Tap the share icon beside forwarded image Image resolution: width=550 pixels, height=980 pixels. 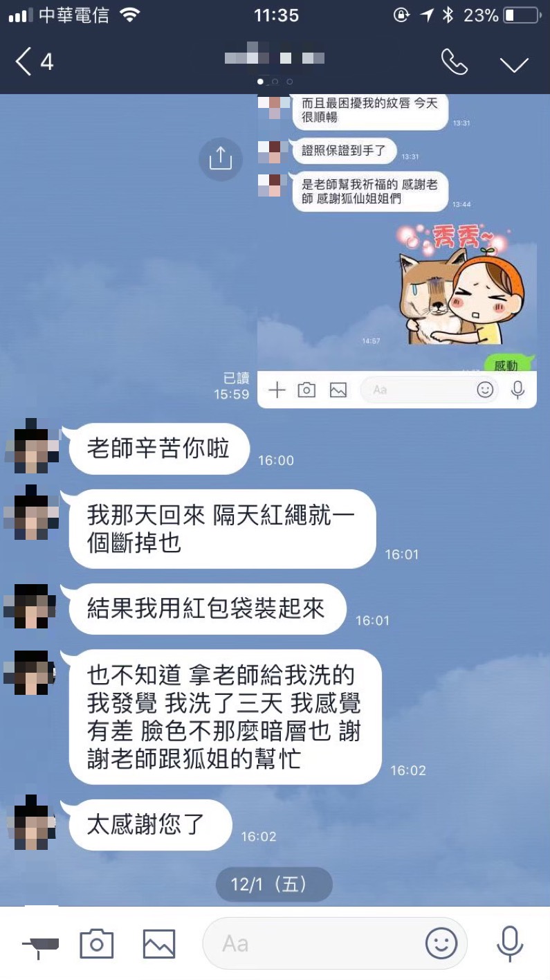point(221,159)
